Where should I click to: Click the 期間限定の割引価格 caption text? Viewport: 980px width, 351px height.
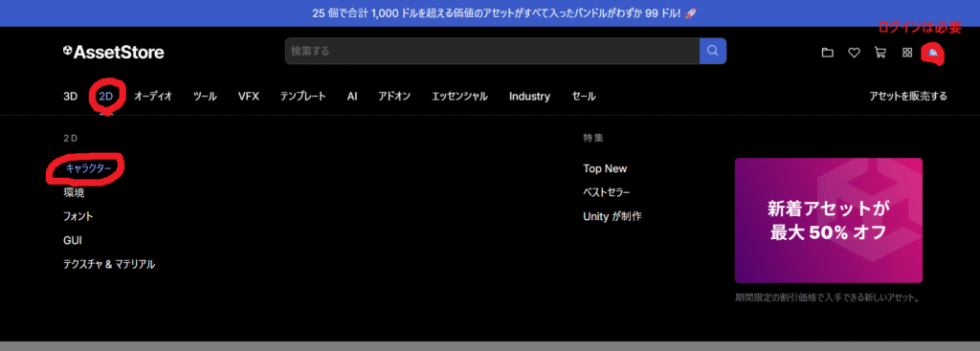828,297
